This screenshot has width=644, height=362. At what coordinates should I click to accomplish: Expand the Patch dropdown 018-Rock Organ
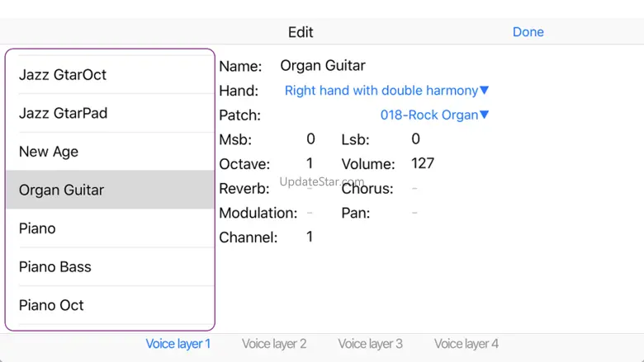pyautogui.click(x=434, y=115)
